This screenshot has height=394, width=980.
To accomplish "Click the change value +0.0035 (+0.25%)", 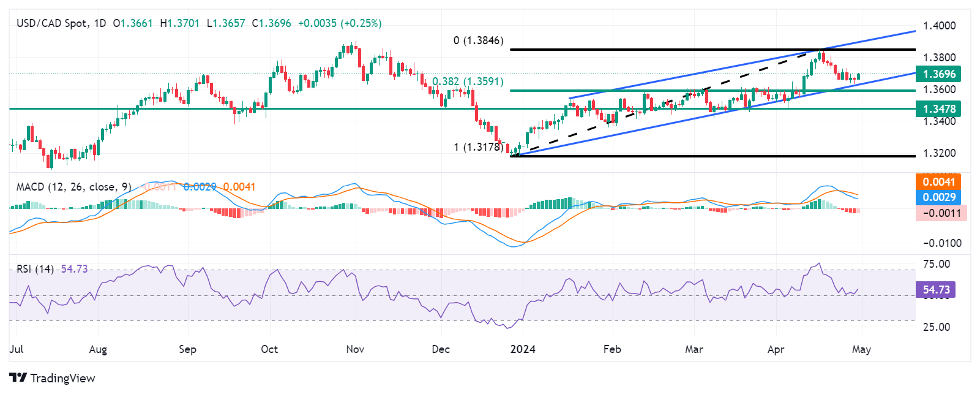I will tap(340, 23).
